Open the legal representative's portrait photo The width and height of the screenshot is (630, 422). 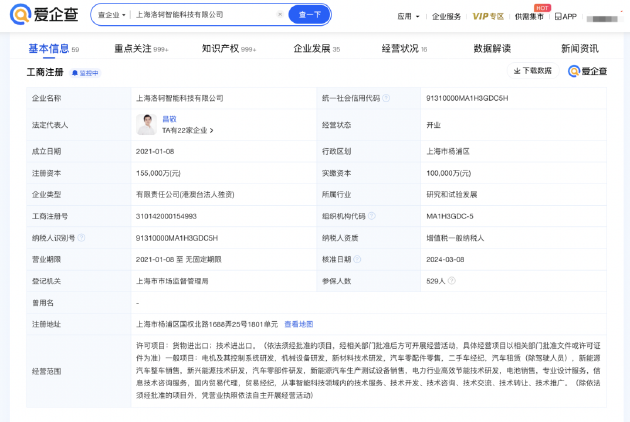(x=146, y=124)
